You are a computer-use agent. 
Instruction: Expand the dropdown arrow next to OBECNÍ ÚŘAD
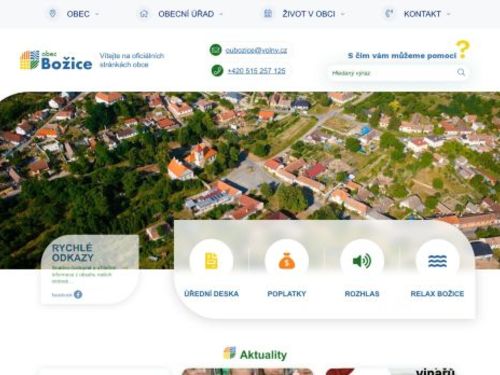click(x=221, y=14)
